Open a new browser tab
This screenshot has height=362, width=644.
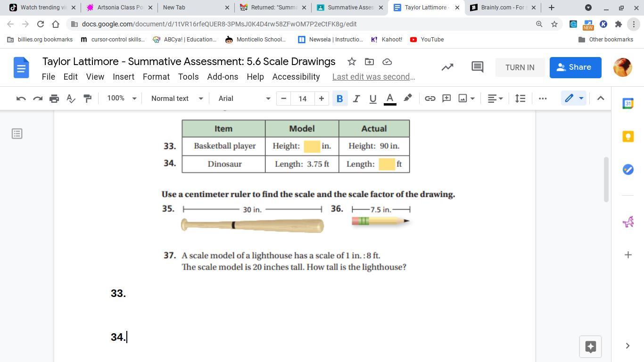552,8
